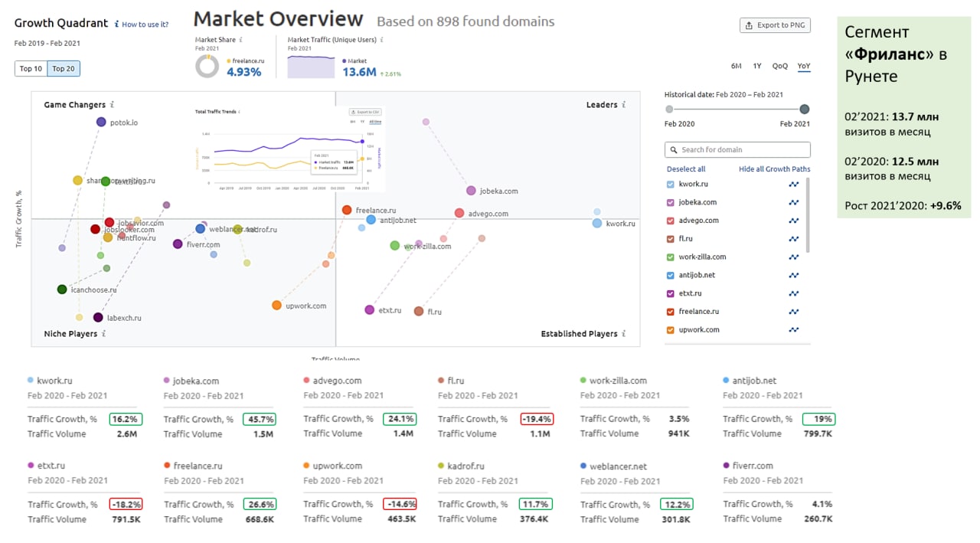Click the upwork.com bubble on chart
Screen dimensions: 980x543
tap(276, 306)
